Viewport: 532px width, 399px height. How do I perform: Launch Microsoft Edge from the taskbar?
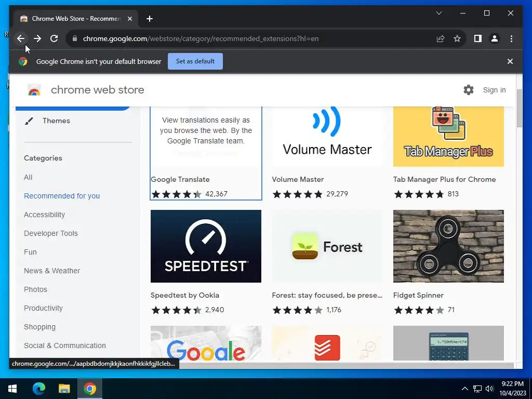(38, 389)
